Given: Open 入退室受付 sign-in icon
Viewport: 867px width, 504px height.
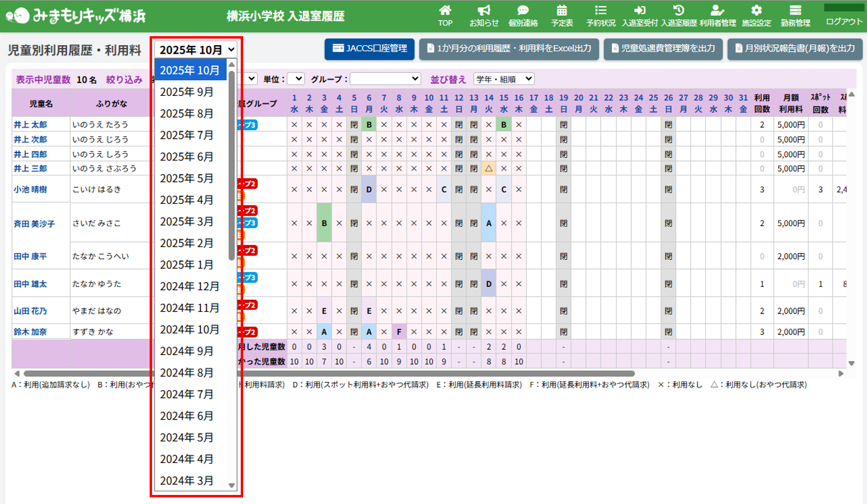Looking at the screenshot, I should (640, 11).
